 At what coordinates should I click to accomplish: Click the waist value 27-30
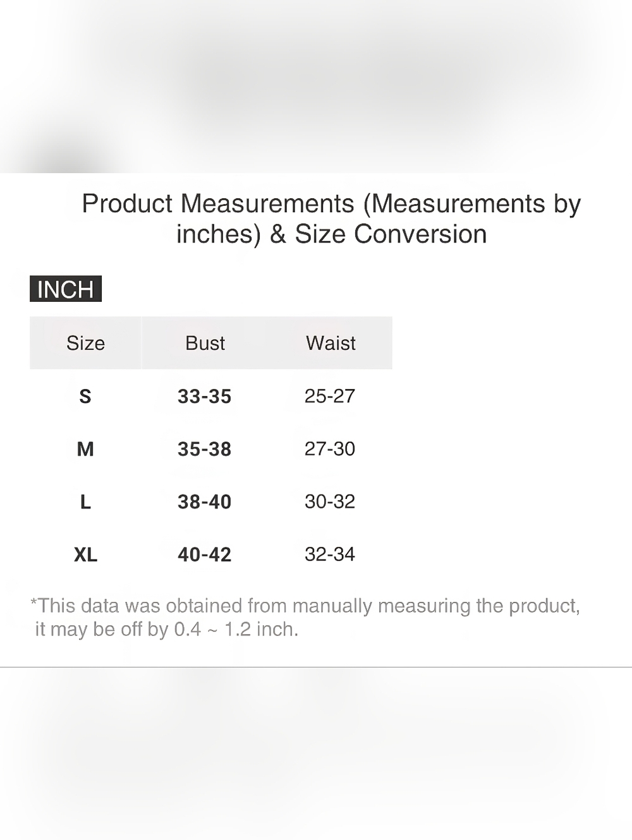(330, 448)
